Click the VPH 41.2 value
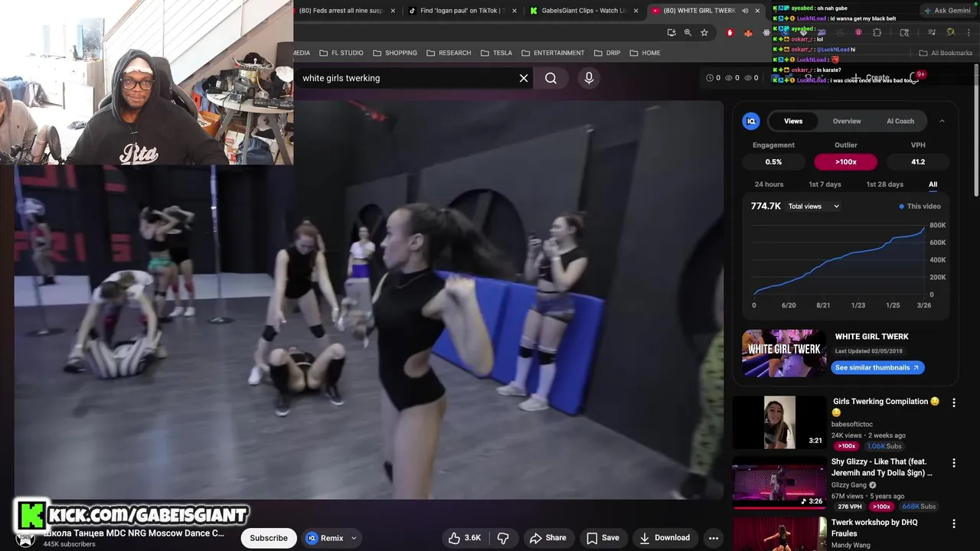 918,161
